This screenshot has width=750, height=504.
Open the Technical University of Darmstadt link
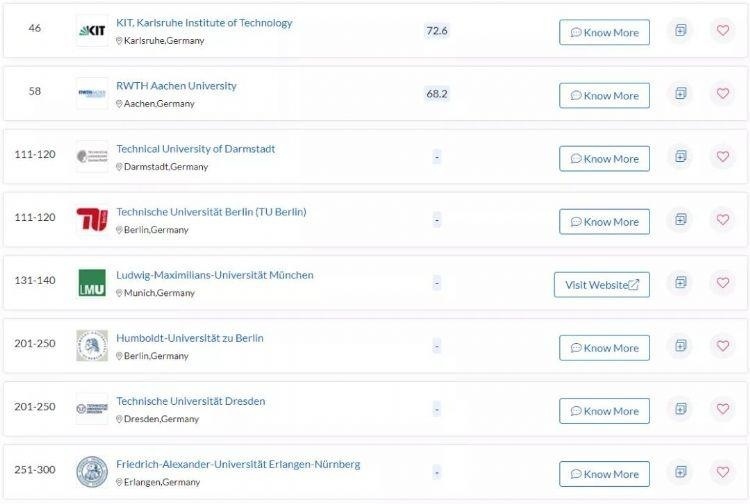[x=195, y=149]
